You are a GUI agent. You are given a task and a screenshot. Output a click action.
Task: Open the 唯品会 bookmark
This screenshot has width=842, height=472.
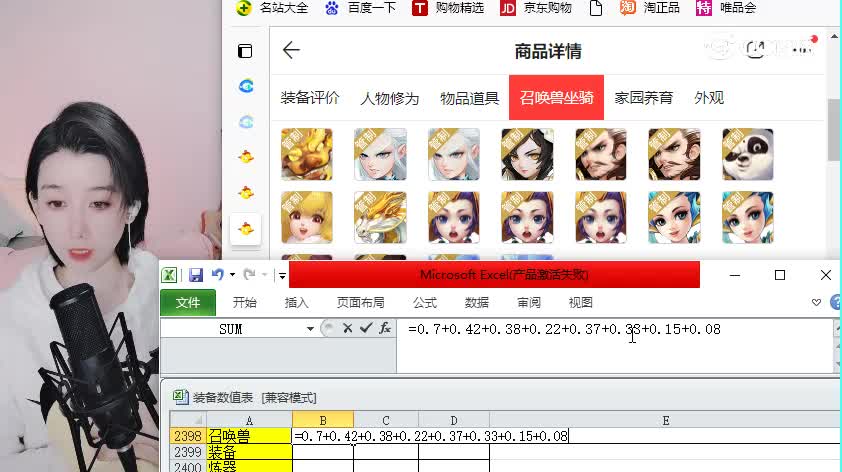[726, 8]
